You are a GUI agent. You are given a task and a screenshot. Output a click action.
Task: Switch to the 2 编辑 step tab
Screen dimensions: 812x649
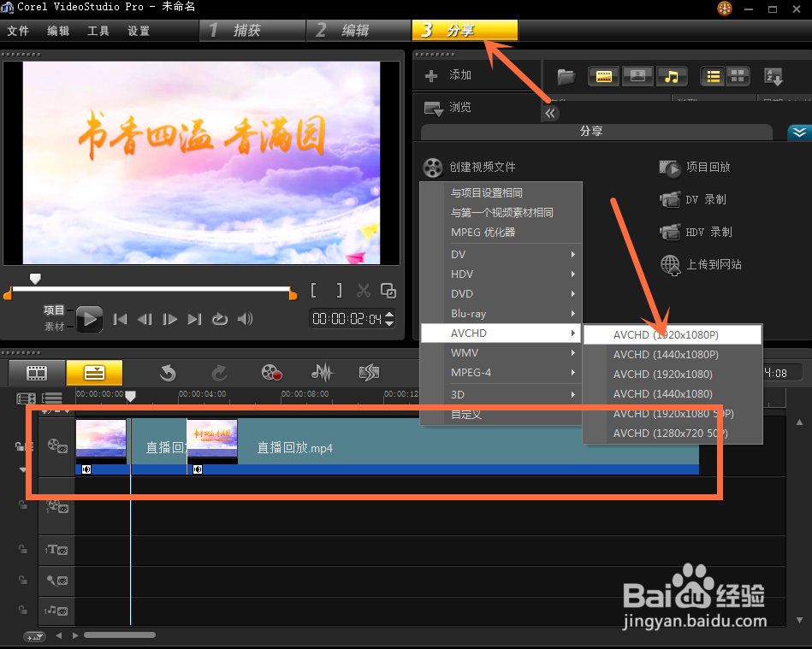point(358,31)
